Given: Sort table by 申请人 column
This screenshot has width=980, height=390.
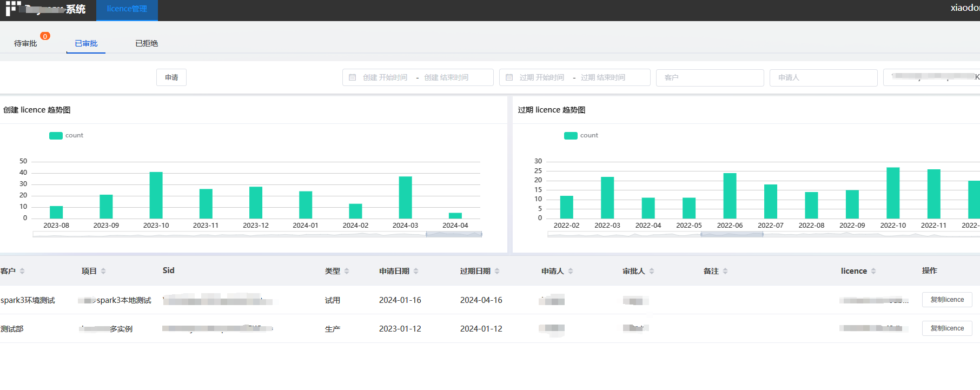Looking at the screenshot, I should 571,271.
